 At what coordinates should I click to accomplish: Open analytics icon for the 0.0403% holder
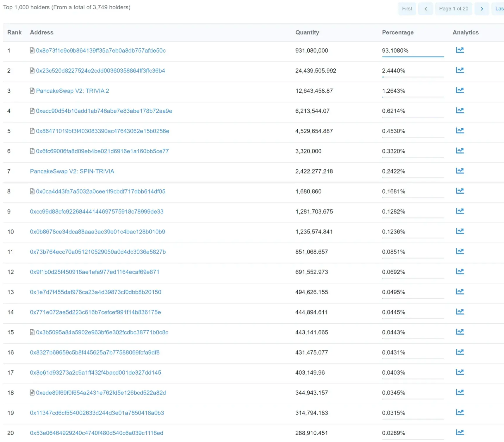(x=460, y=372)
